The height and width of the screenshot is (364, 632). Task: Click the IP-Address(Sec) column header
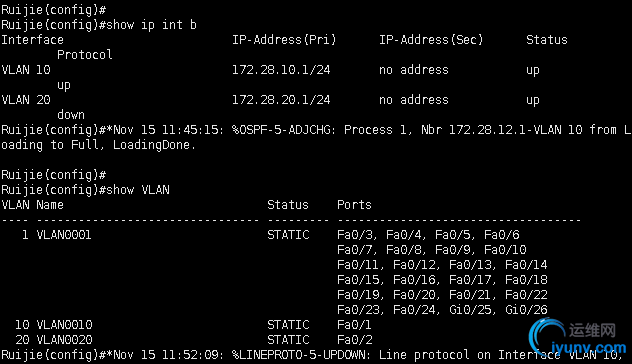click(431, 40)
